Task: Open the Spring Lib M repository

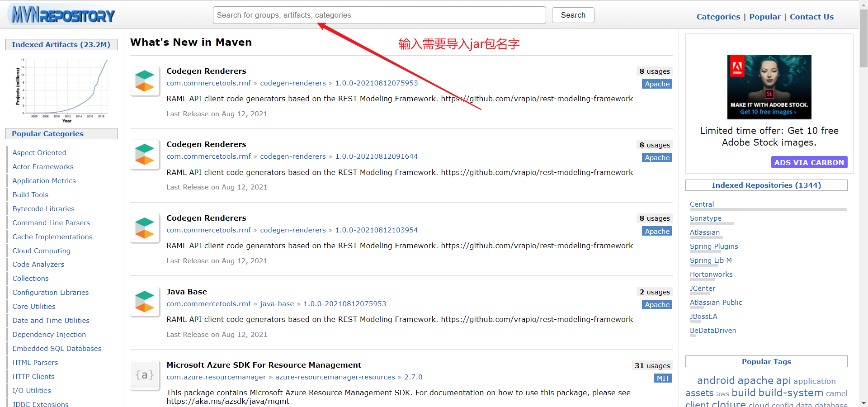Action: click(x=710, y=260)
